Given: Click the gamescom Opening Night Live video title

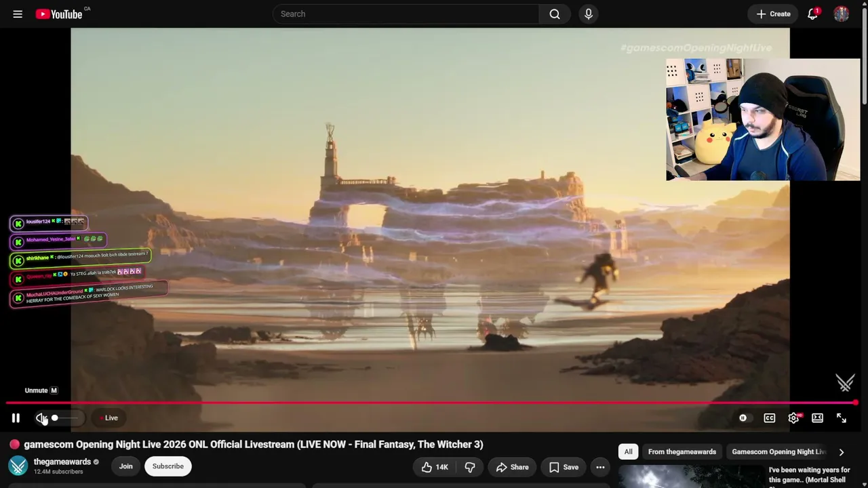Looking at the screenshot, I should coord(254,445).
